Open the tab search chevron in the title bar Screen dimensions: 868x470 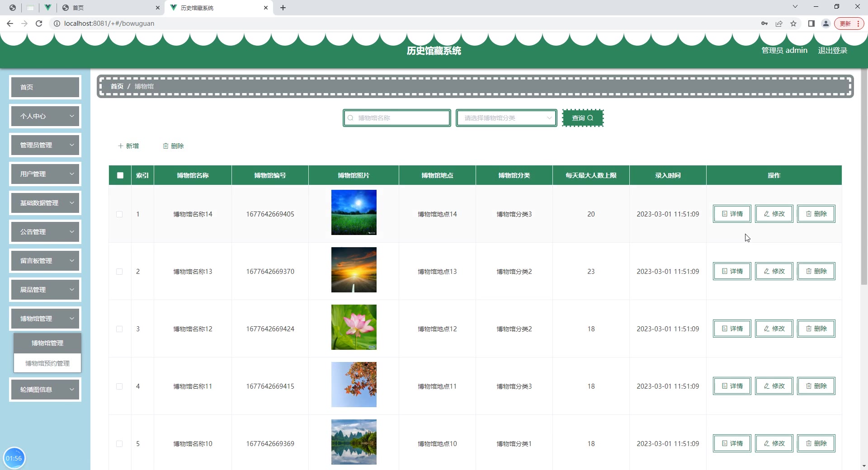tap(795, 6)
